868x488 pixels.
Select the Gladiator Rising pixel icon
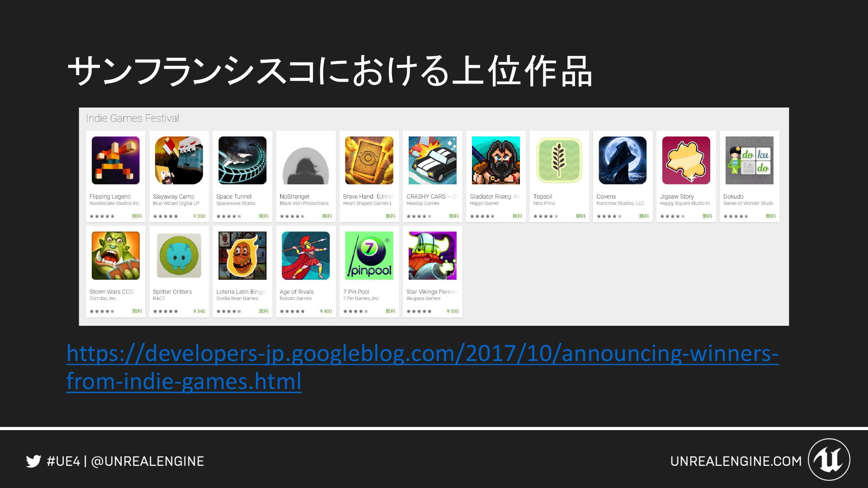pyautogui.click(x=496, y=160)
